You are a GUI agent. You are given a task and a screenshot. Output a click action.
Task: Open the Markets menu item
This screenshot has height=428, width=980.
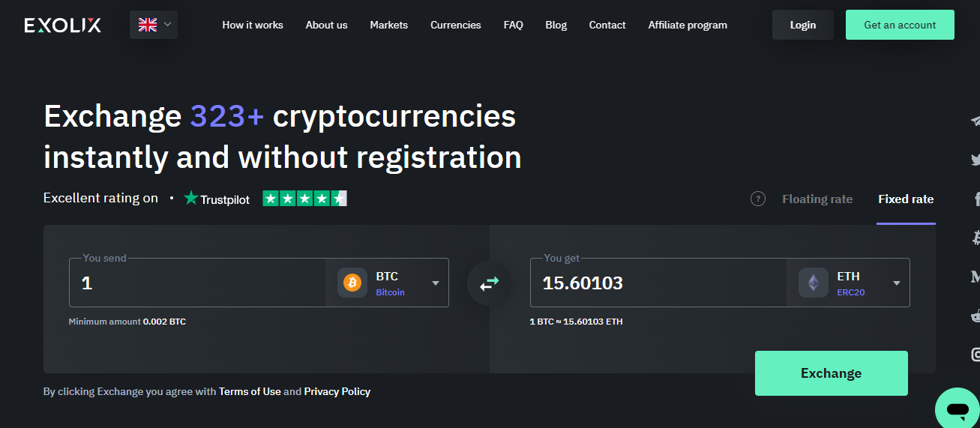point(389,25)
